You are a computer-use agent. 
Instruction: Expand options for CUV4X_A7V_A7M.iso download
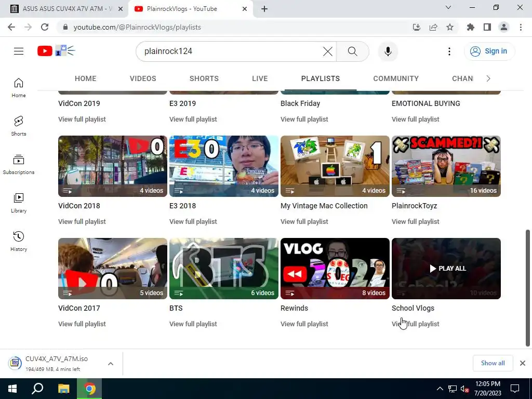(x=111, y=364)
